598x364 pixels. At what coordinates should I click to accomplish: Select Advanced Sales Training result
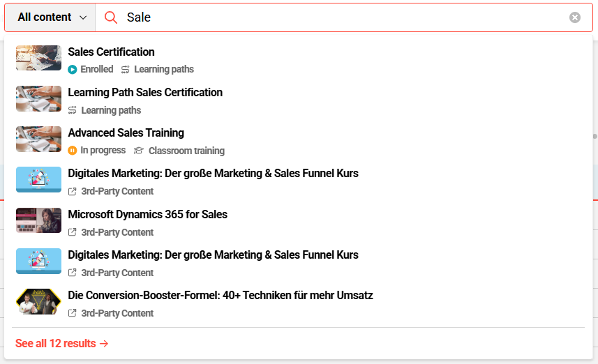(x=126, y=133)
